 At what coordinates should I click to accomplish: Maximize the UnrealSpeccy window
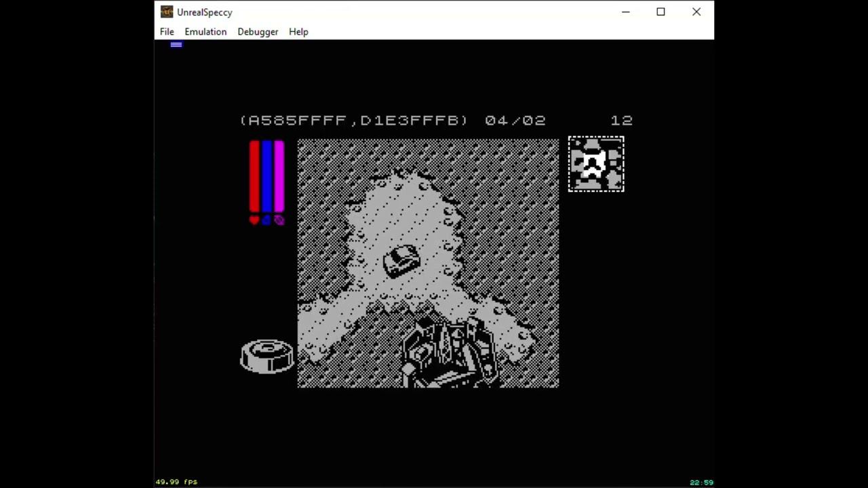(661, 12)
